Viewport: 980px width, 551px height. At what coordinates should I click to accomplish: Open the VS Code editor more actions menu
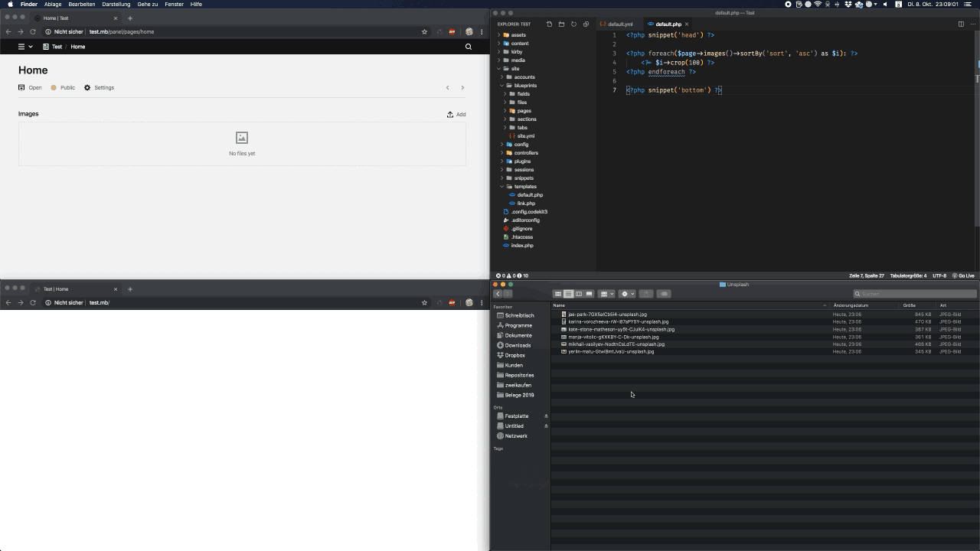coord(972,24)
